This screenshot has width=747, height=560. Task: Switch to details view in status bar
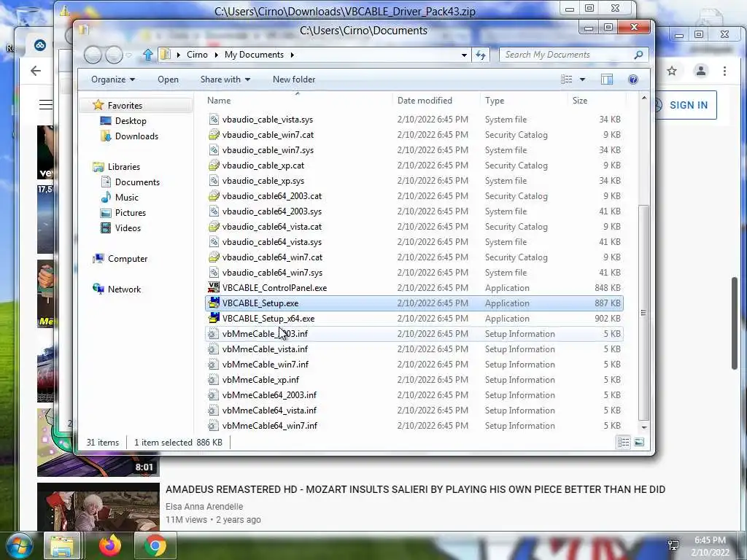pos(623,443)
